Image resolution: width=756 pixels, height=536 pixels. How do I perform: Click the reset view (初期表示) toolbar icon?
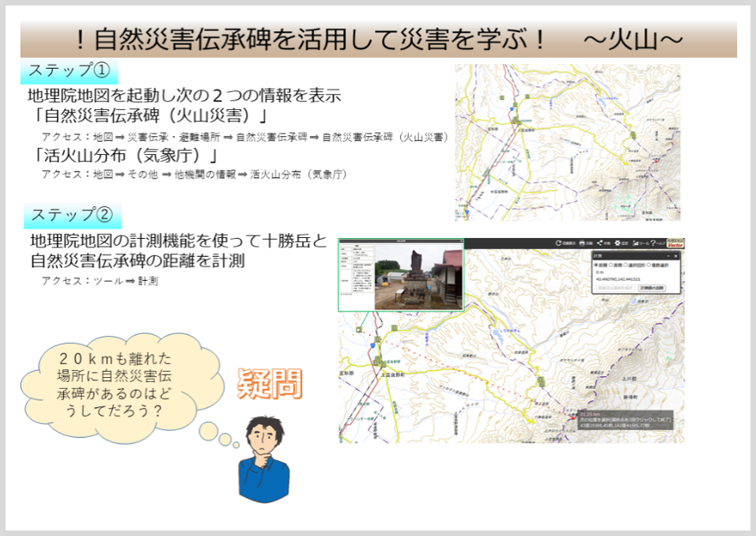click(559, 243)
